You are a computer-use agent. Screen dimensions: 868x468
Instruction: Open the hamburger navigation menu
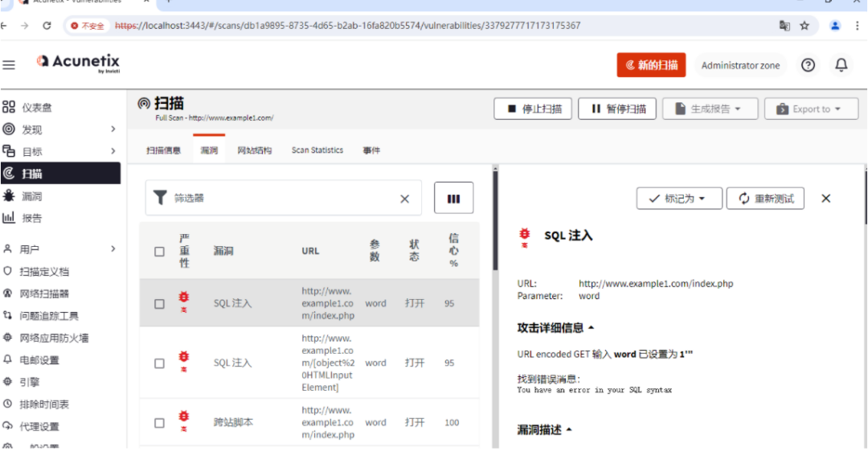tap(9, 65)
